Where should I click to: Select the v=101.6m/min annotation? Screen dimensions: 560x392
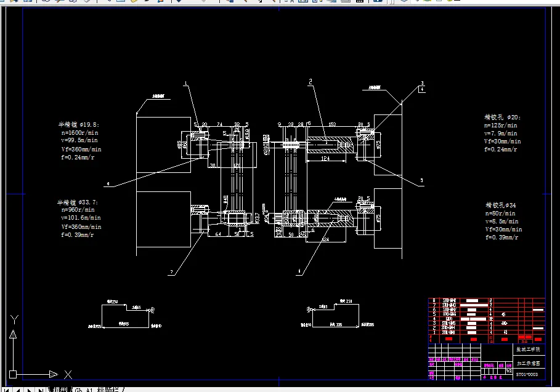(x=81, y=218)
